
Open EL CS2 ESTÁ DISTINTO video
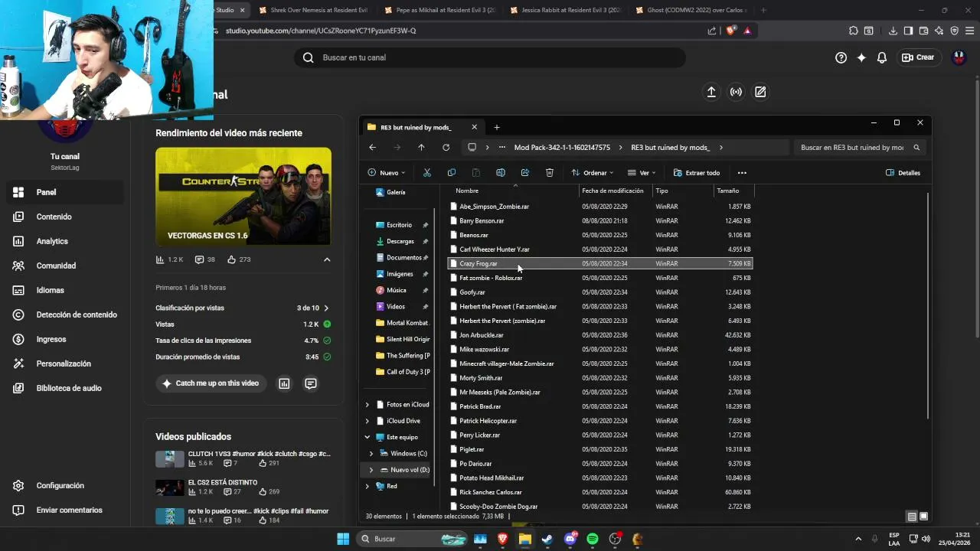(x=243, y=487)
